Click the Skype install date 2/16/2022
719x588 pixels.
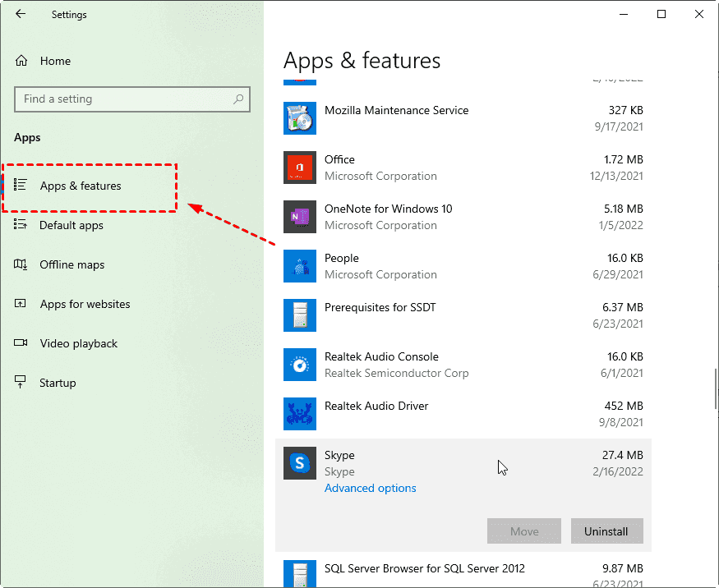coord(618,471)
